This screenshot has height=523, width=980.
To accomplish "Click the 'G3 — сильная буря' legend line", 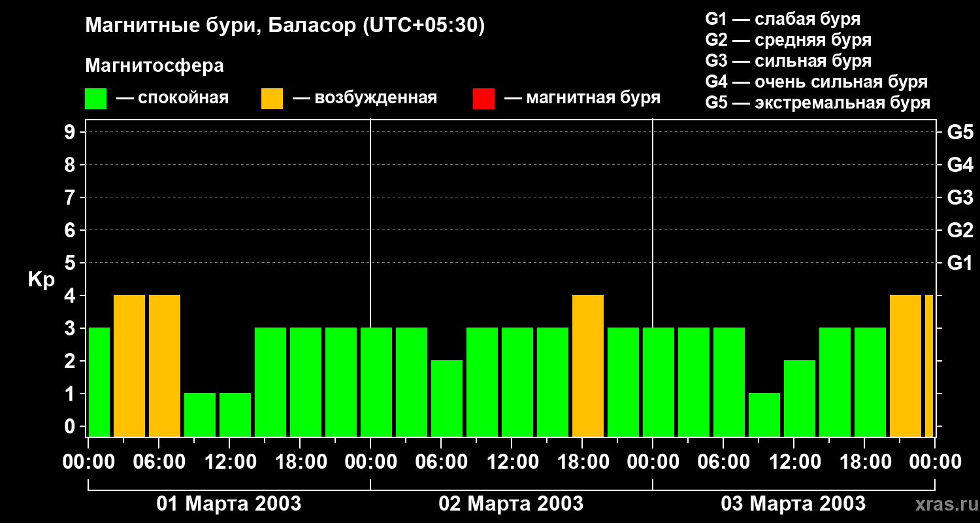I will tap(789, 61).
